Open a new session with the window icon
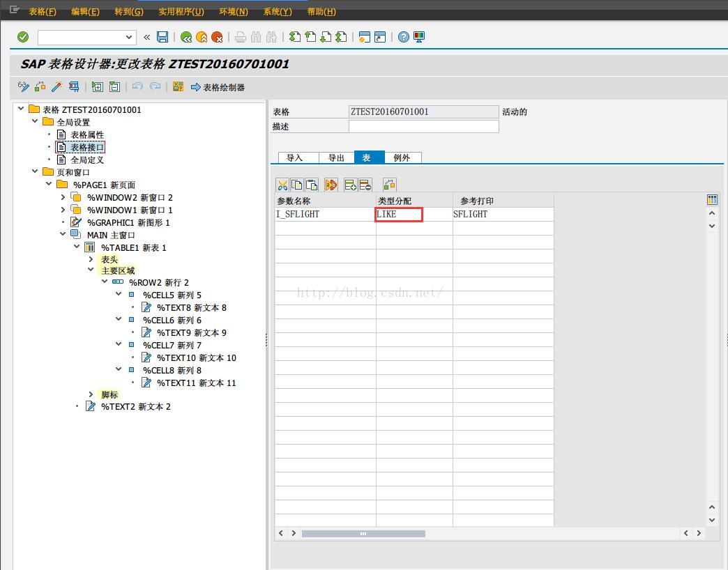Screen dimensions: 728x570 (365, 37)
